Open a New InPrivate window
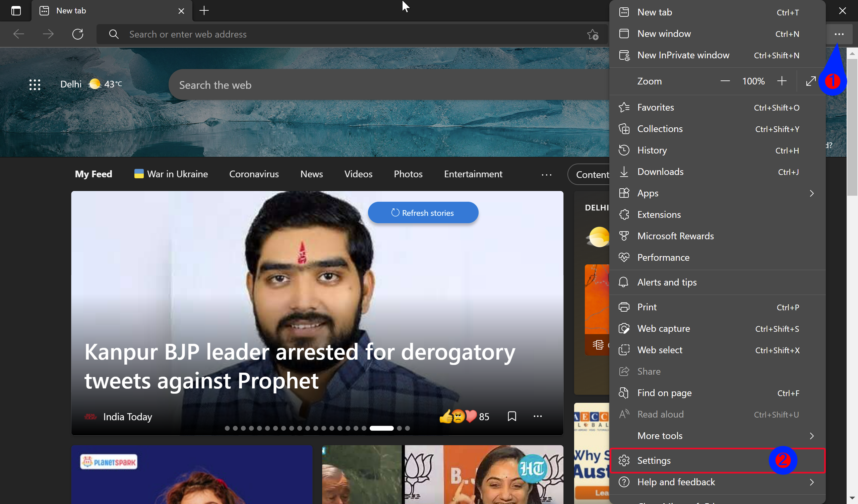The width and height of the screenshot is (858, 504). 717,55
